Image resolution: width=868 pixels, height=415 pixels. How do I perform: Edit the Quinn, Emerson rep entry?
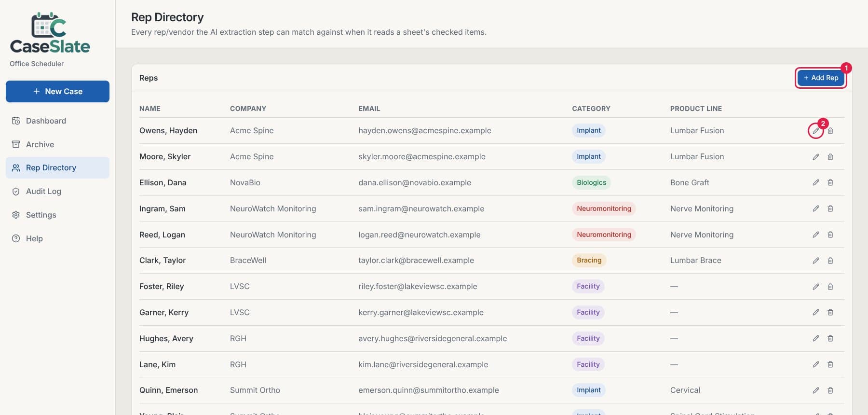tap(815, 390)
